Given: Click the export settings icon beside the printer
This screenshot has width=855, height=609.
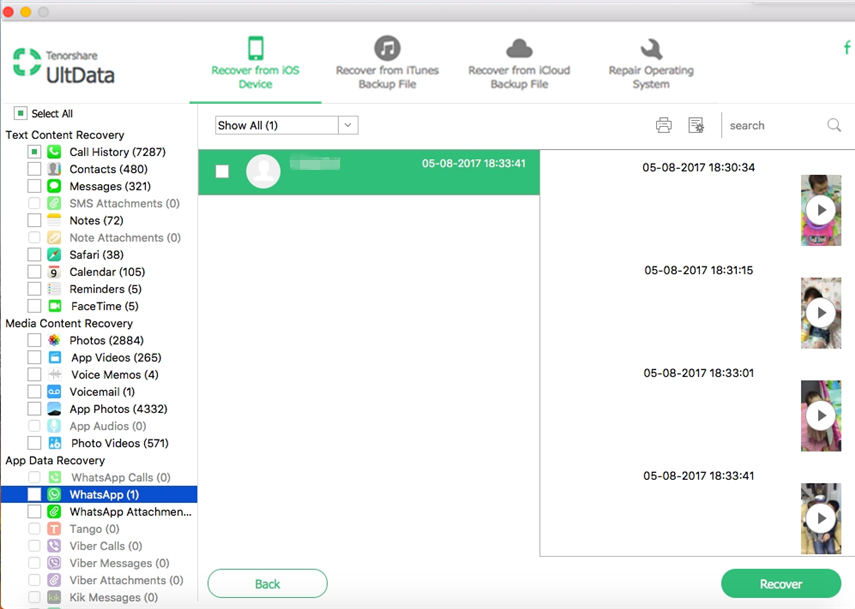Looking at the screenshot, I should 696,125.
